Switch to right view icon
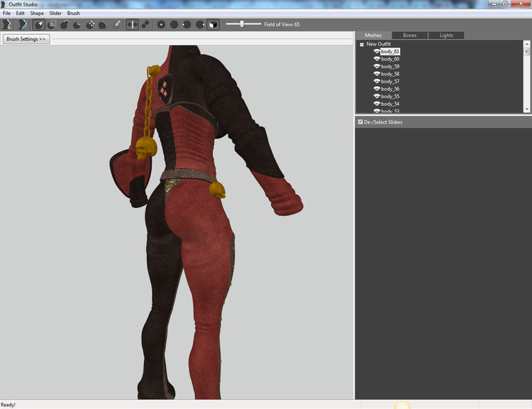 click(200, 24)
